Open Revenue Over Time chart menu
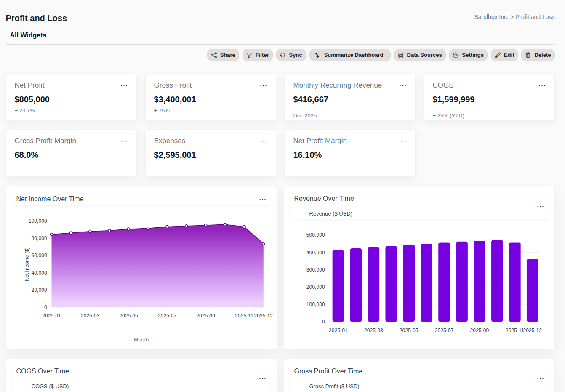Screen dimensions: 565x392 point(540,206)
